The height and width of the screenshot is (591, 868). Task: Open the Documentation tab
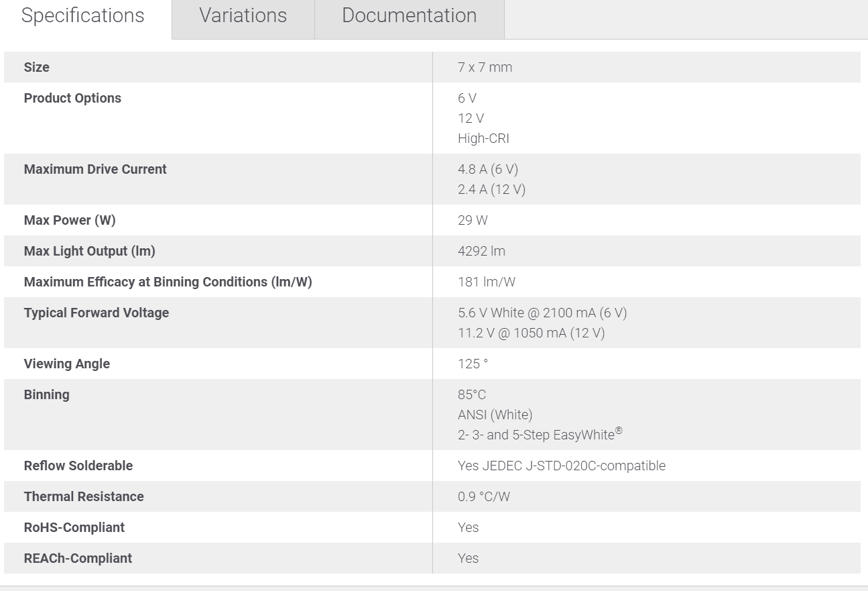coord(409,16)
